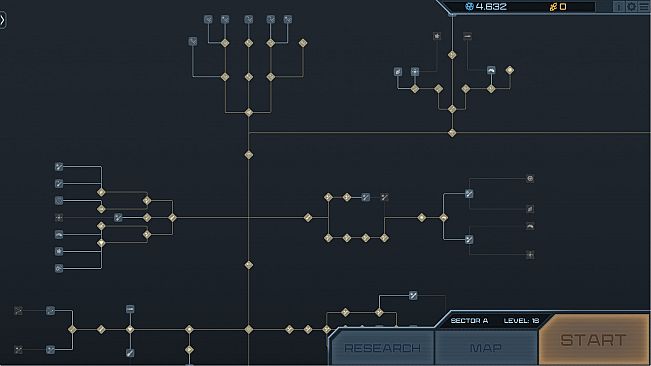Select the gold dome diamond splitting into two right branches
Viewport: 651px width, 366px height.
(x=444, y=217)
